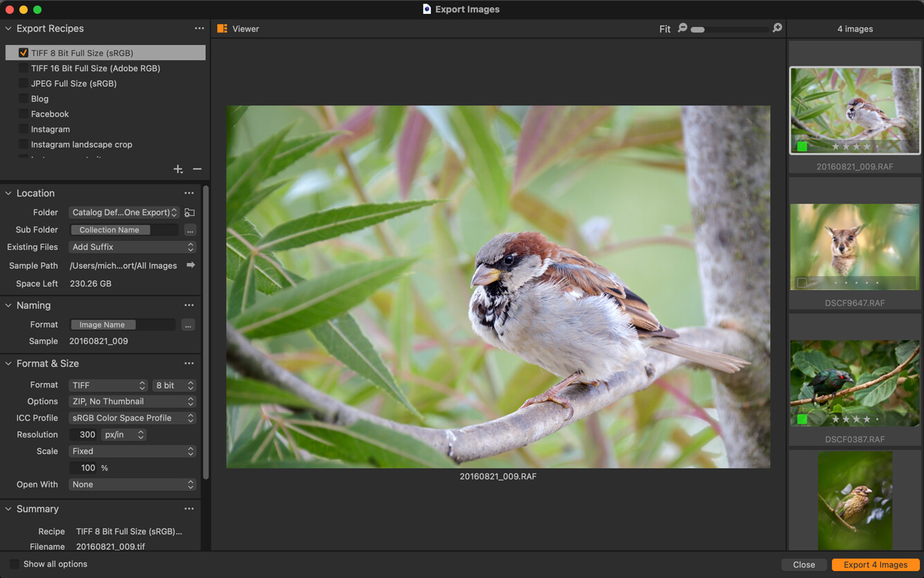Go to Sample Path using arrow icon
Image resolution: width=924 pixels, height=578 pixels.
click(x=190, y=265)
